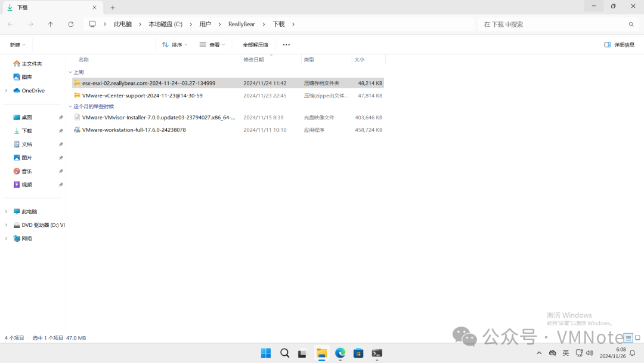Image resolution: width=644 pixels, height=363 pixels.
Task: Open 图片 in the sidebar
Action: coord(27,158)
